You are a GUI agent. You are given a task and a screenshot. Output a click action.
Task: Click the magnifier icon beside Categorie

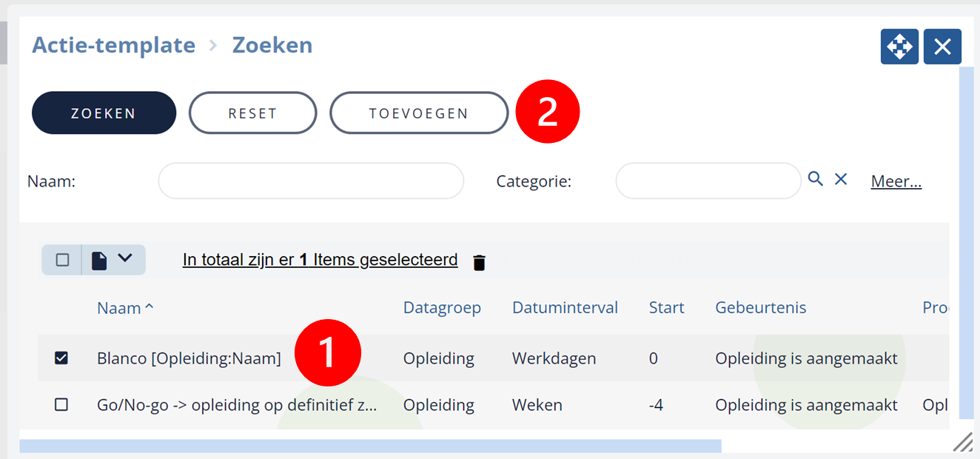click(815, 178)
